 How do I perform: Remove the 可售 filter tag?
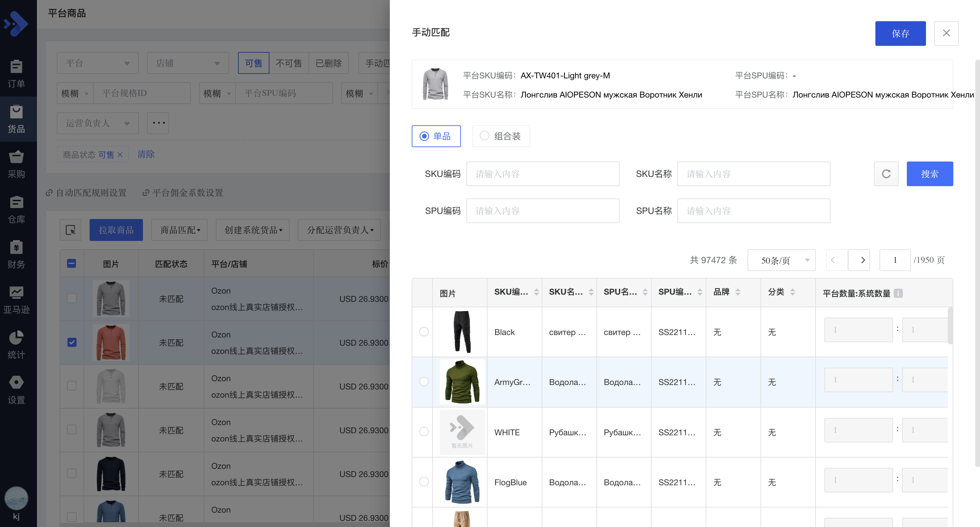(x=120, y=155)
